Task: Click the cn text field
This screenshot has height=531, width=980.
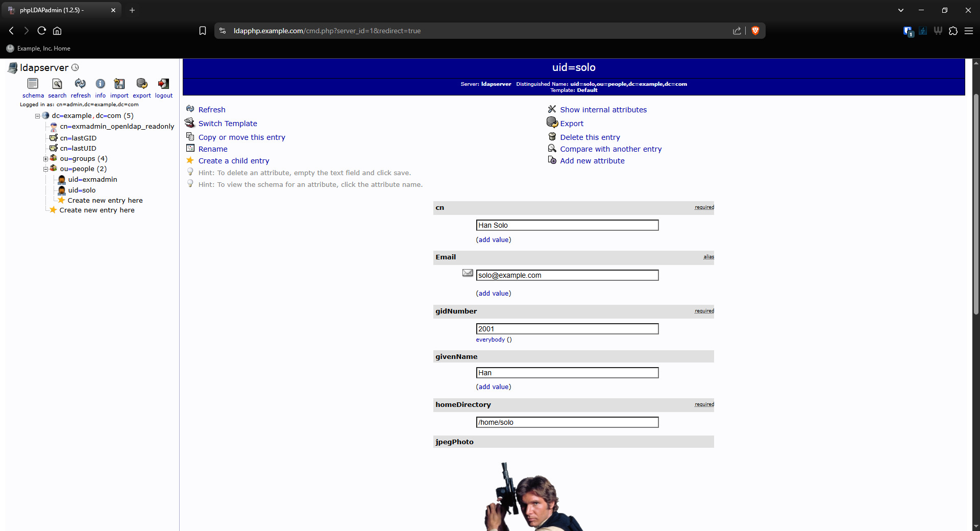Action: [567, 225]
